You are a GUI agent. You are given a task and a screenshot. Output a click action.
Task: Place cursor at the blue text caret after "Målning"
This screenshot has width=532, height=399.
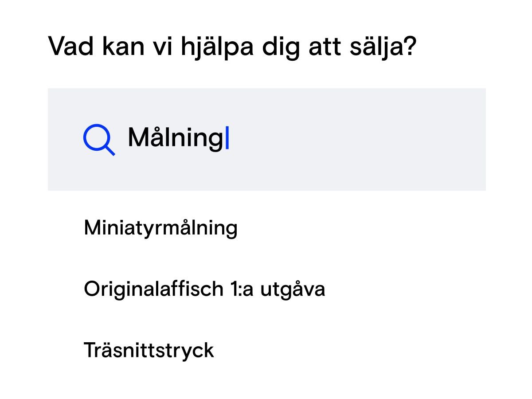pyautogui.click(x=227, y=138)
